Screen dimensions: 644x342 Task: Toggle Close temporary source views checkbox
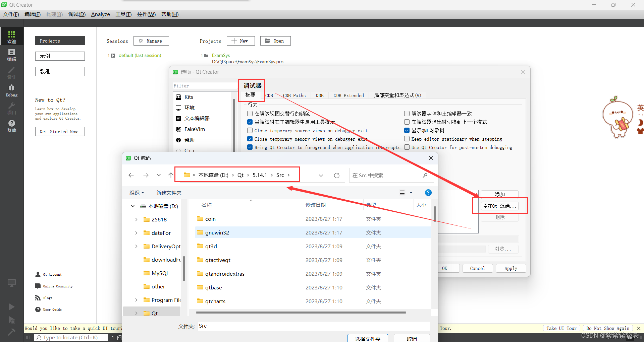(x=250, y=130)
